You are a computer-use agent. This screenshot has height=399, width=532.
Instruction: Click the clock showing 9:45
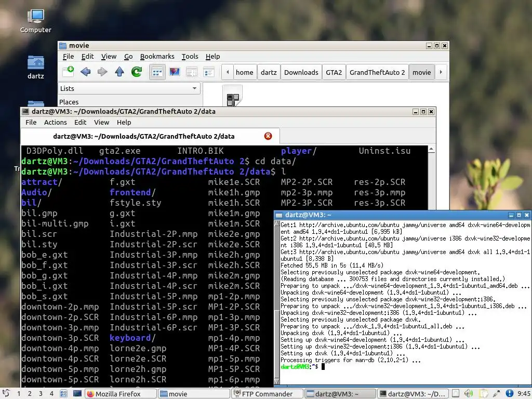coord(524,394)
